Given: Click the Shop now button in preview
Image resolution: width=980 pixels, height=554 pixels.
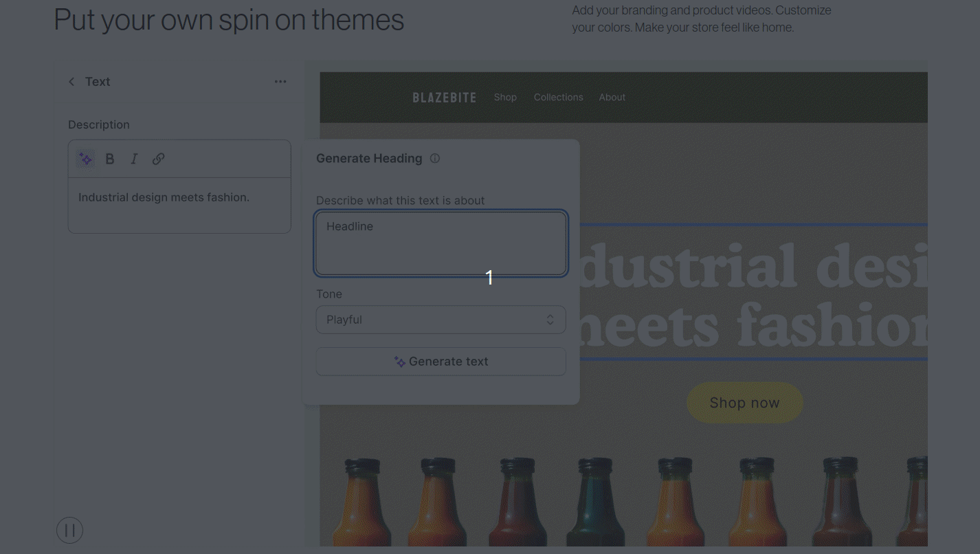Looking at the screenshot, I should 745,403.
